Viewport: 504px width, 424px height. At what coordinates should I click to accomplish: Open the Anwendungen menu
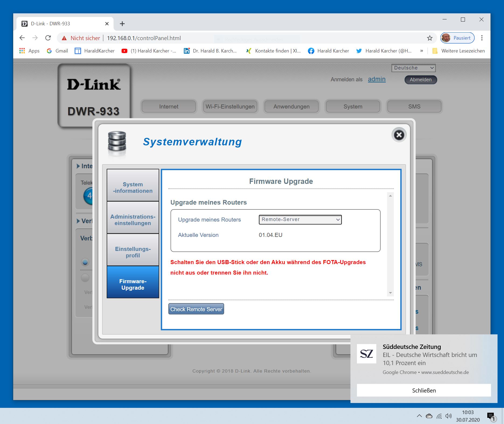(x=291, y=107)
